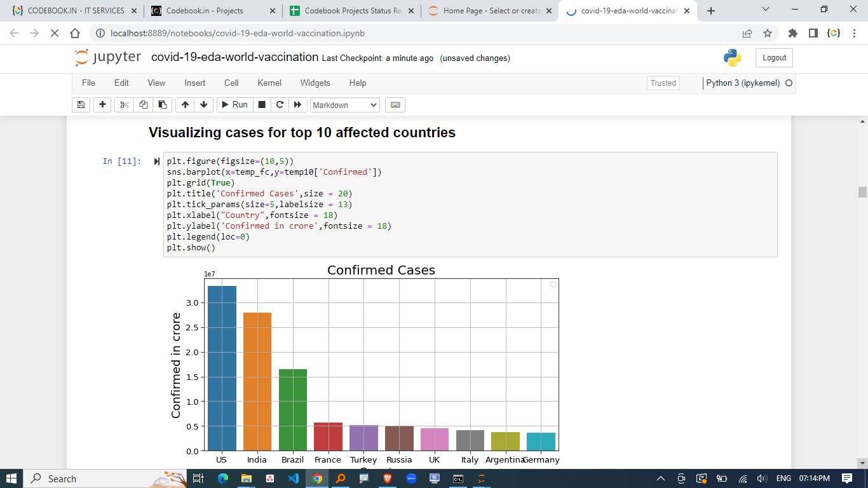
Task: Open View menu
Action: pyautogui.click(x=156, y=83)
